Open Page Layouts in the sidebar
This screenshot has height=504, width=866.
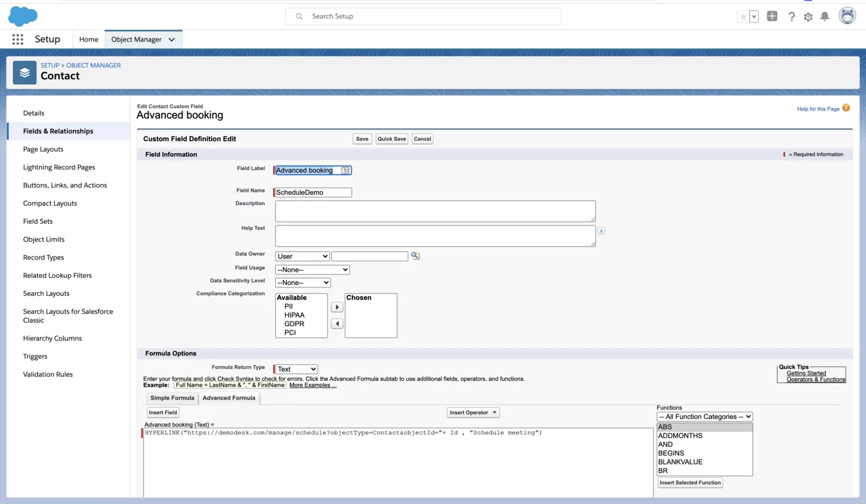click(43, 149)
